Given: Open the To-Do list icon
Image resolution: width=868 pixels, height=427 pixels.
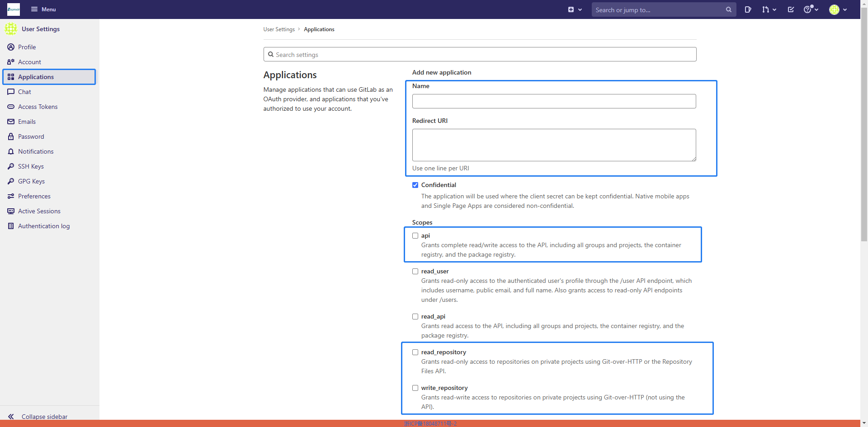Looking at the screenshot, I should [791, 9].
